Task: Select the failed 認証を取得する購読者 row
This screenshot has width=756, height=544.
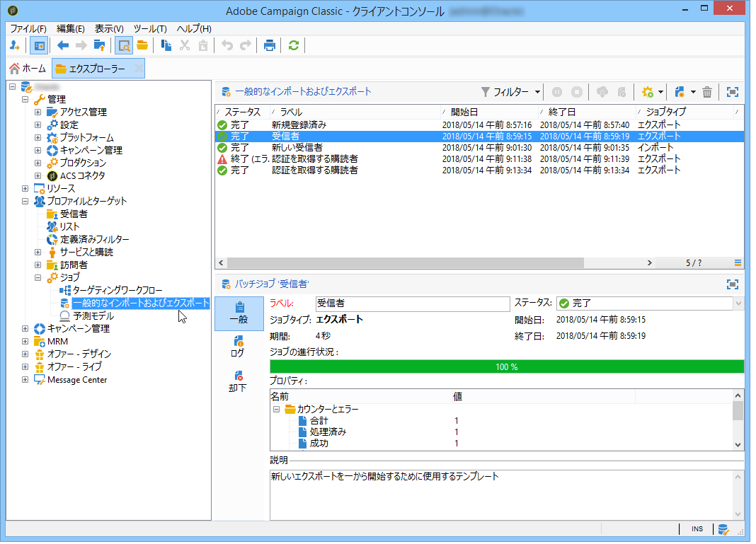Action: tap(480, 159)
